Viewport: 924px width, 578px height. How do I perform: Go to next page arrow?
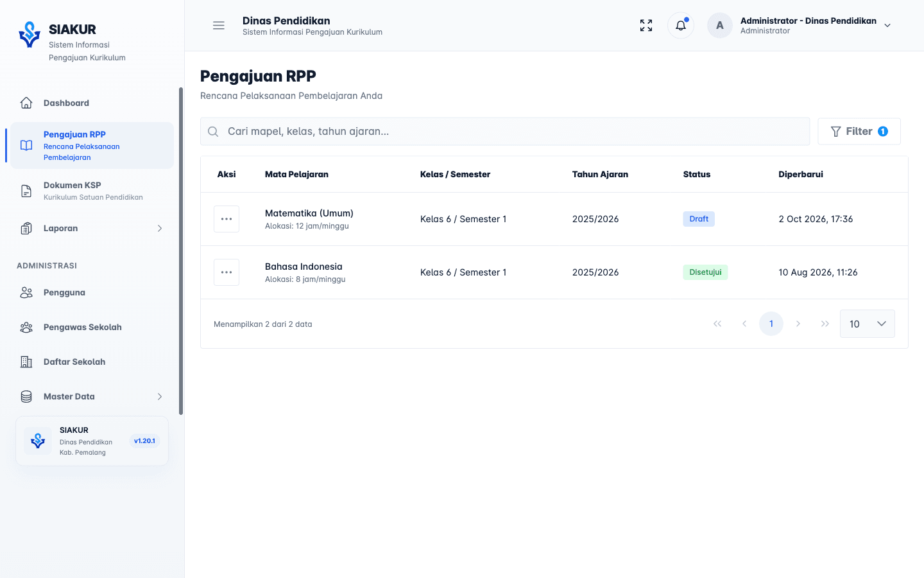(x=798, y=324)
